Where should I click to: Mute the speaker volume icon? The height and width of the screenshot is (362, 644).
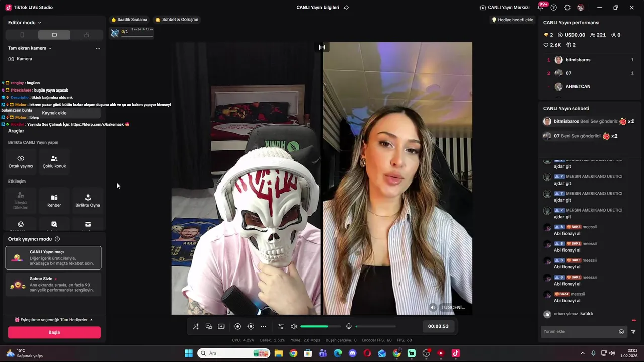(294, 326)
